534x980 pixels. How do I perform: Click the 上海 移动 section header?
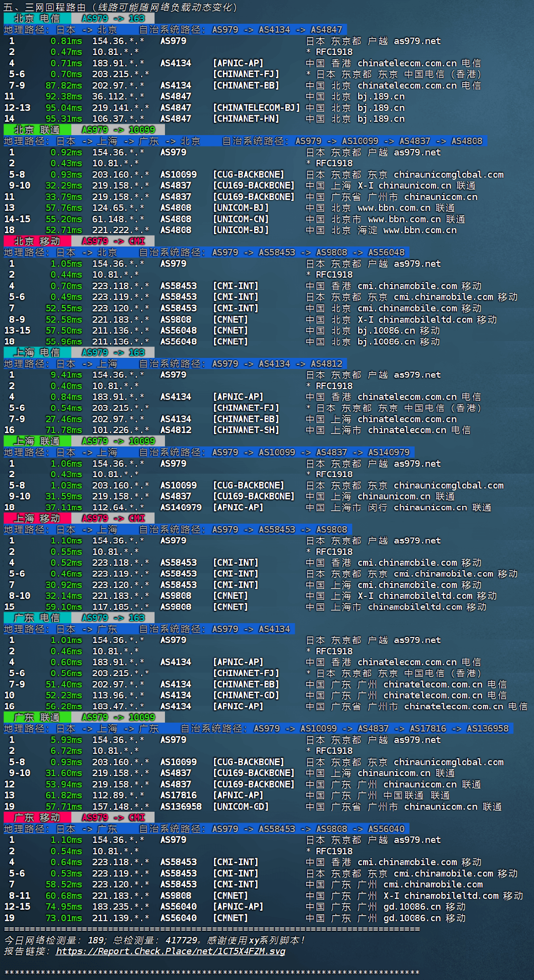coord(37,518)
